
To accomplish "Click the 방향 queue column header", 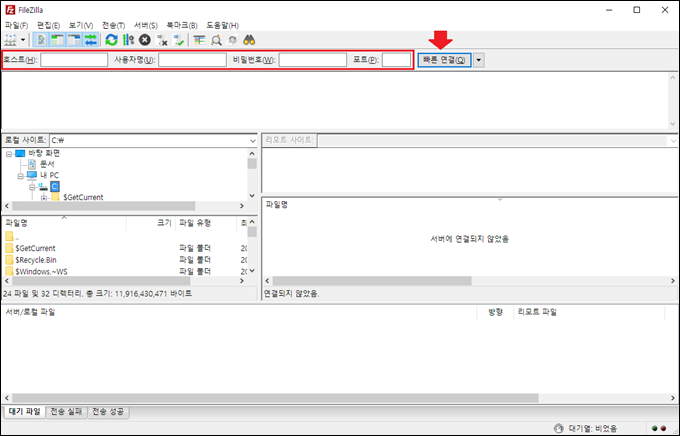I will click(495, 312).
